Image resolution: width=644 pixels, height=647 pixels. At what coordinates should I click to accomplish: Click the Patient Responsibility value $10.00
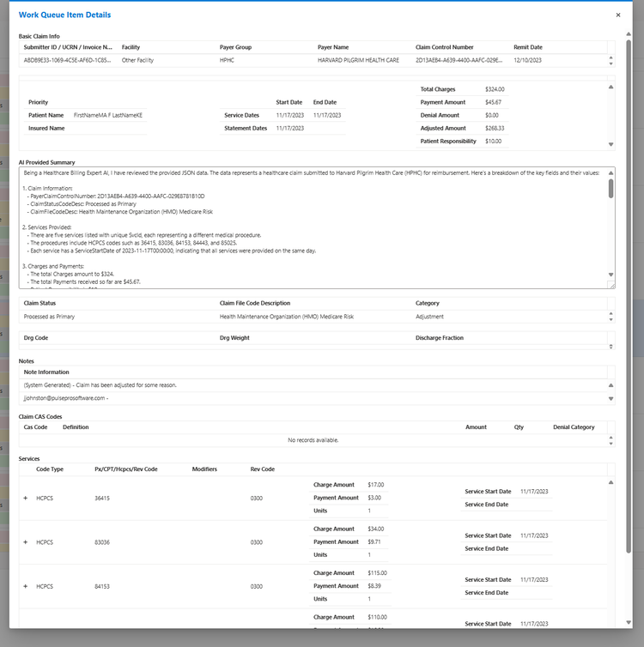pos(494,141)
